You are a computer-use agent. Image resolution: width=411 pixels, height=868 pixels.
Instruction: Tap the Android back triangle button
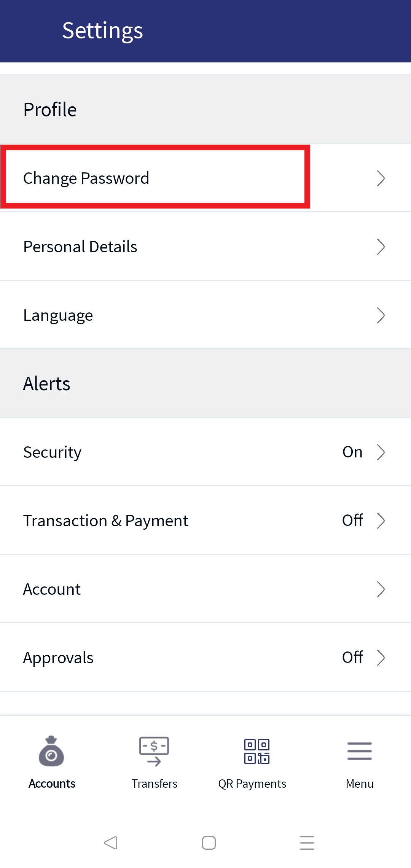(111, 843)
